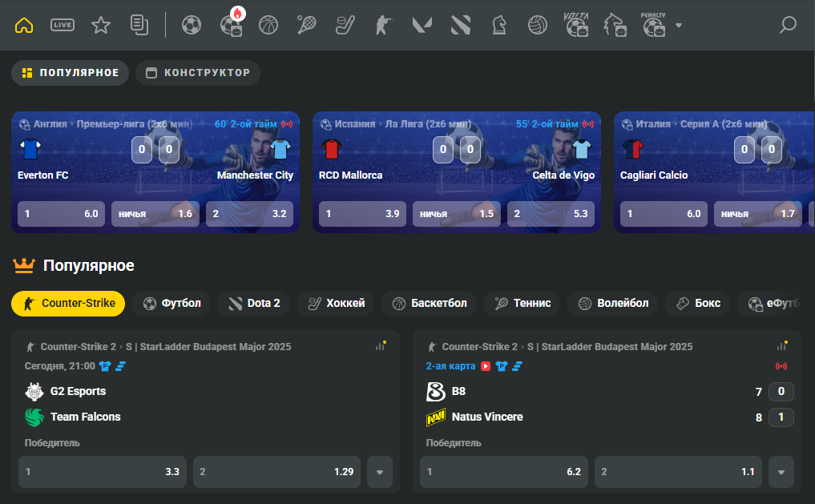This screenshot has width=815, height=504.
Task: Open the horse esports icon
Action: [615, 25]
